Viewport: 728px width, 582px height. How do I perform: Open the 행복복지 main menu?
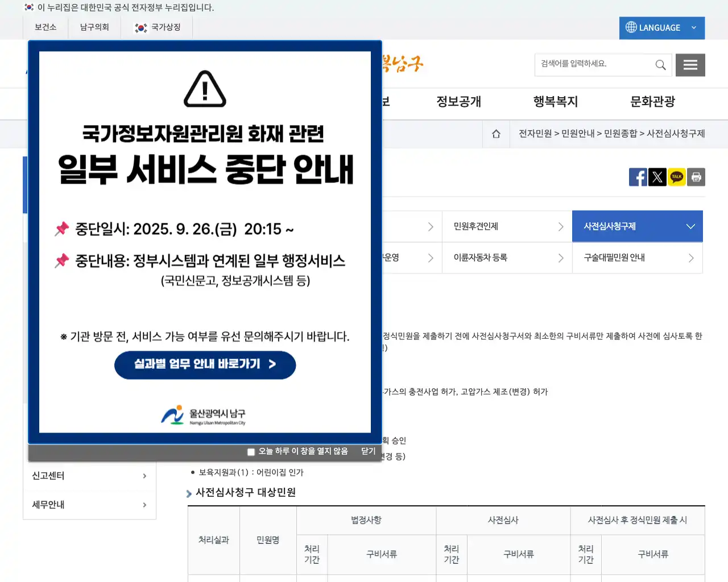pyautogui.click(x=556, y=102)
